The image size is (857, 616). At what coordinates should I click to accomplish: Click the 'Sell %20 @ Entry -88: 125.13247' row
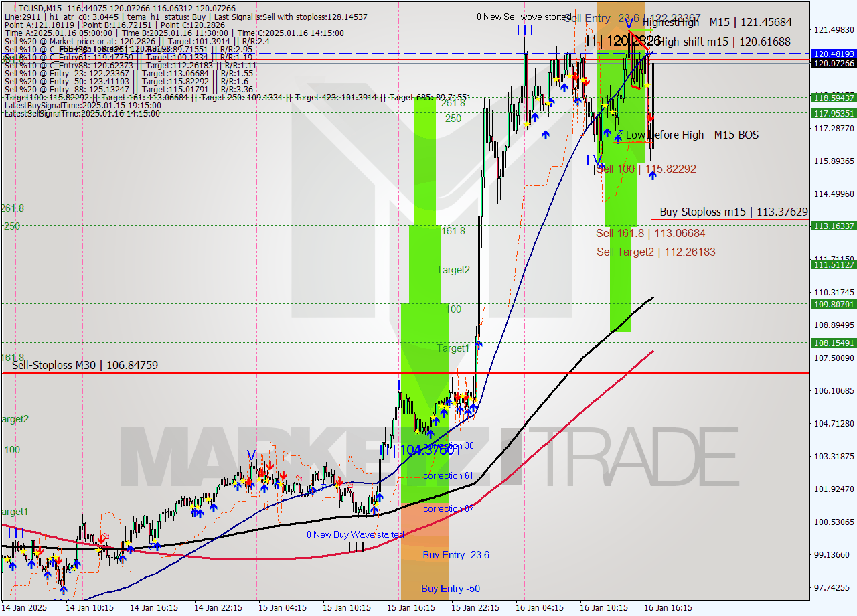pyautogui.click(x=129, y=89)
